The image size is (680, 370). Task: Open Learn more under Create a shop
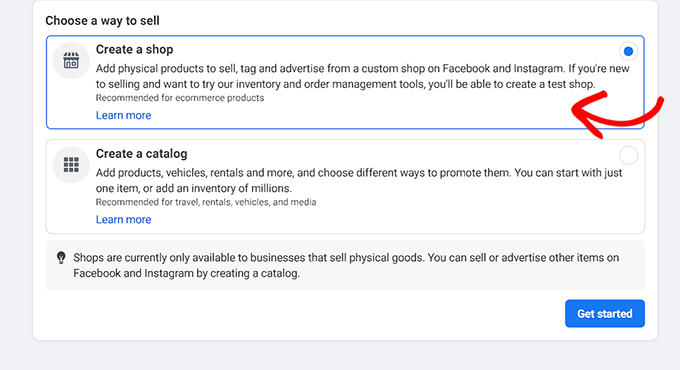(124, 115)
